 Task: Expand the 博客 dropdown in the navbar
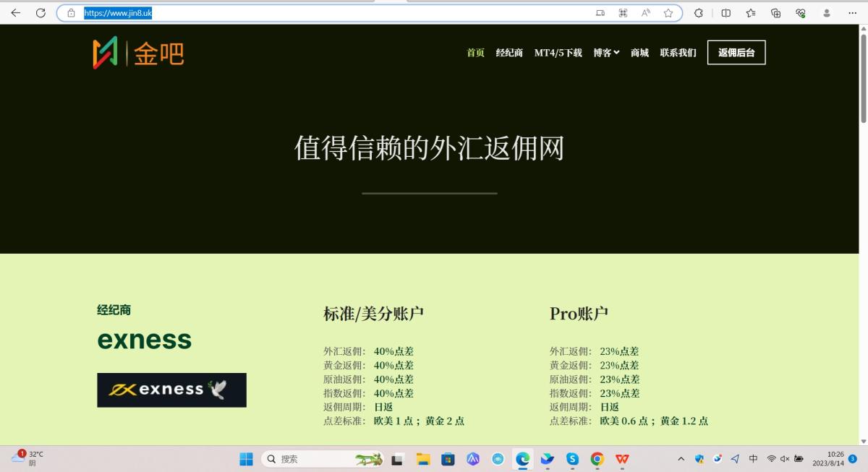point(606,52)
